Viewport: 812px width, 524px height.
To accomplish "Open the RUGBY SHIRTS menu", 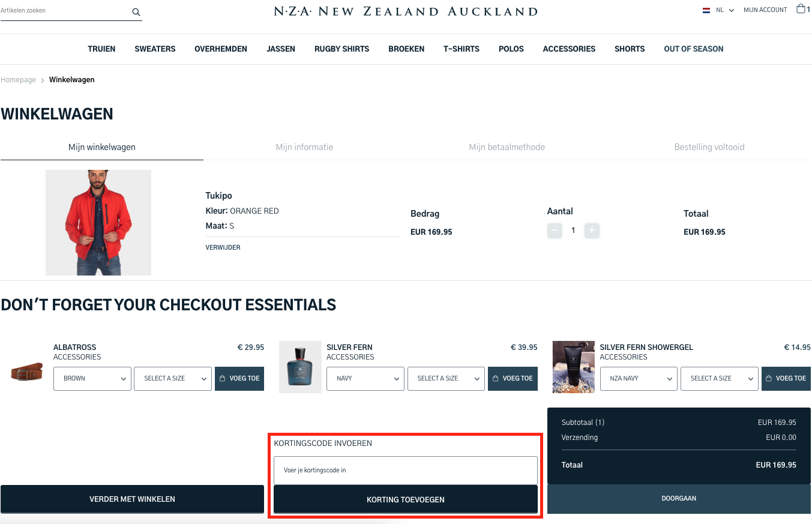I will (342, 49).
